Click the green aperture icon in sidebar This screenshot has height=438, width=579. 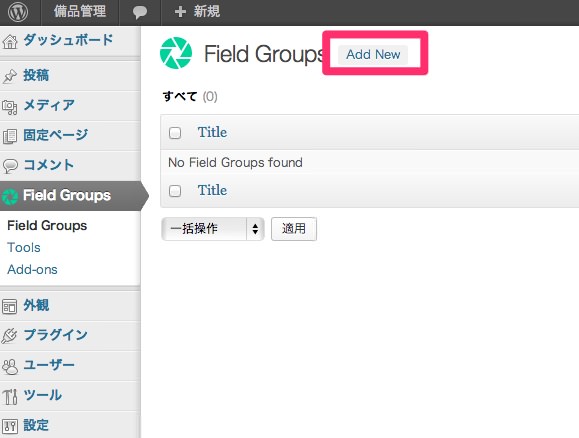tap(10, 196)
